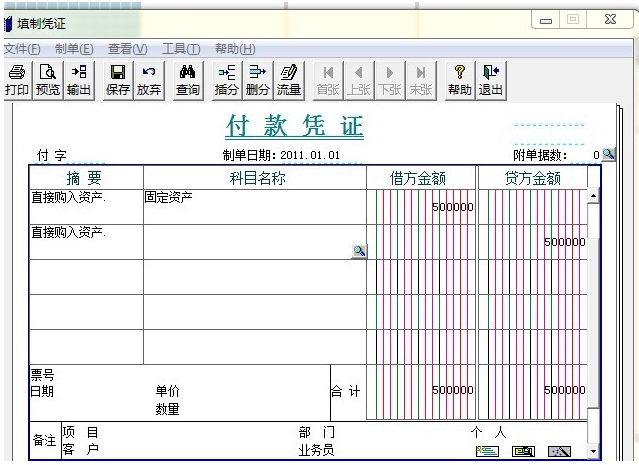Image resolution: width=639 pixels, height=465 pixels.
Task: Open the 帮助(H) menu
Action: point(235,49)
